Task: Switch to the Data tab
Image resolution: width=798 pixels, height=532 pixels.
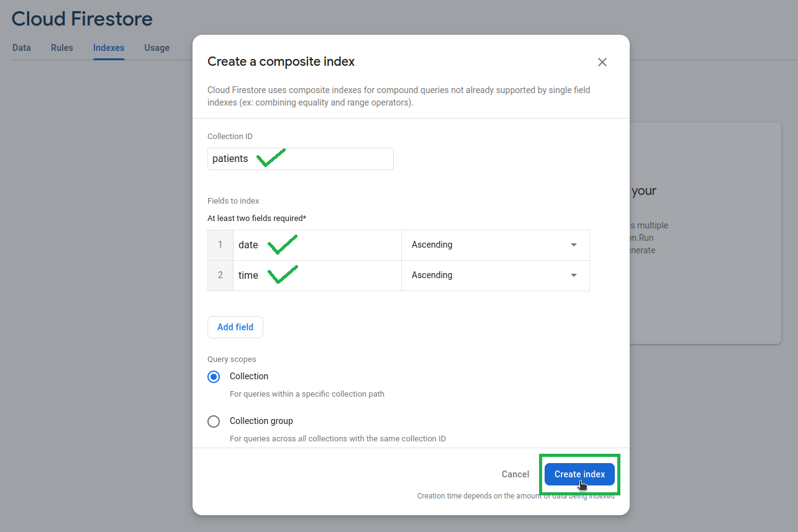Action: [21, 48]
